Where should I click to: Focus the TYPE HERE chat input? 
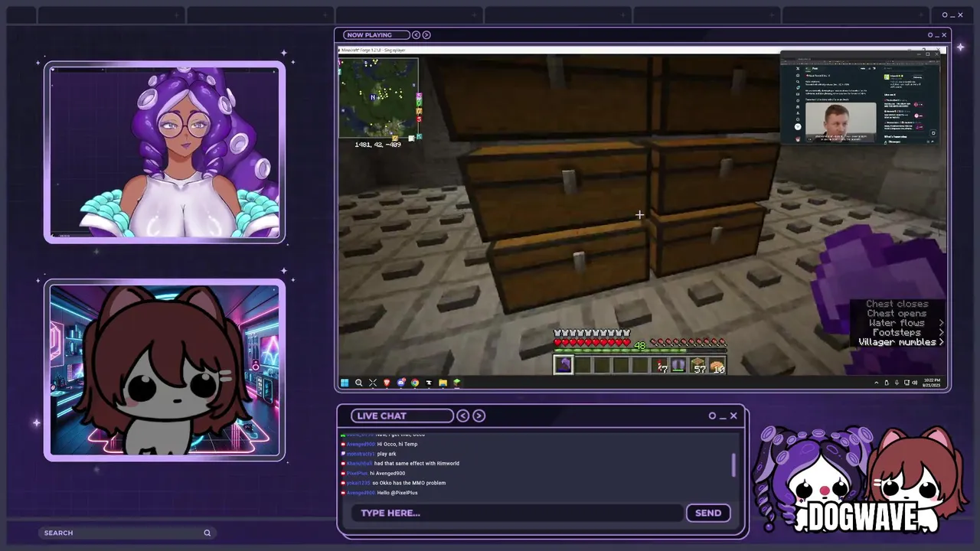518,513
